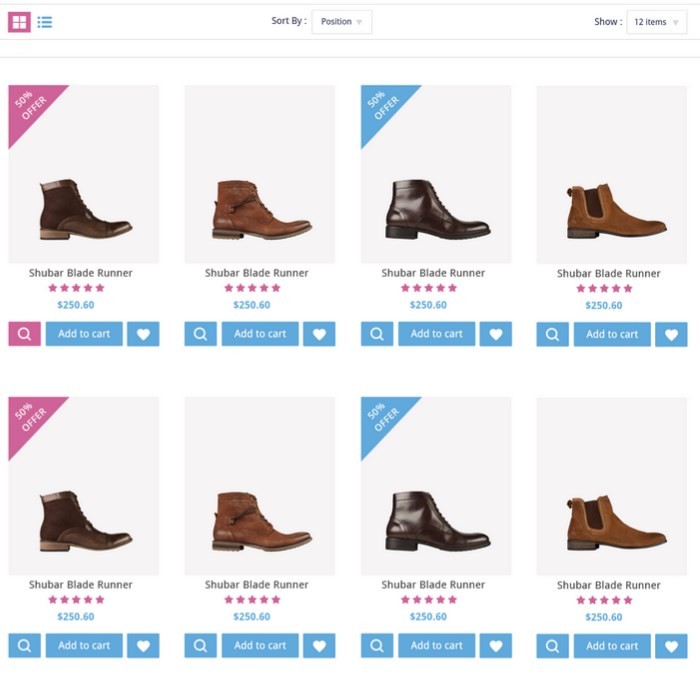Click the magnifier icon under the top-row Chelsea boot
This screenshot has width=700, height=680.
click(x=553, y=334)
